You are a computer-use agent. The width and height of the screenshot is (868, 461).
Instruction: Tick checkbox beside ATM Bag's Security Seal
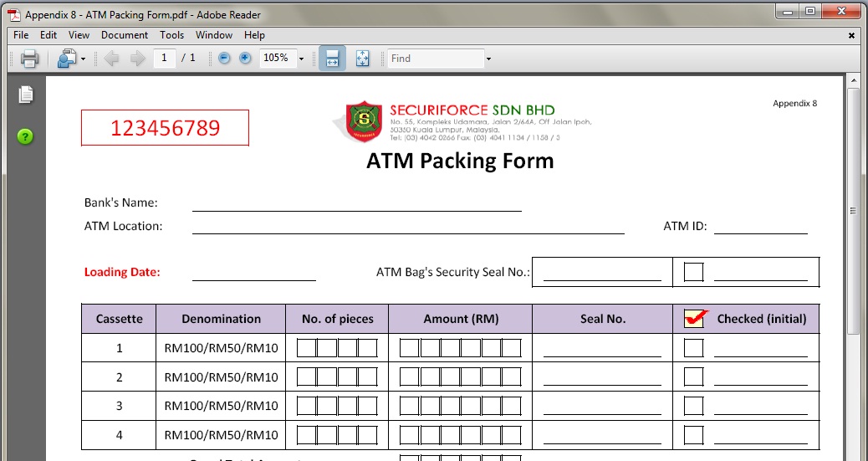[693, 272]
